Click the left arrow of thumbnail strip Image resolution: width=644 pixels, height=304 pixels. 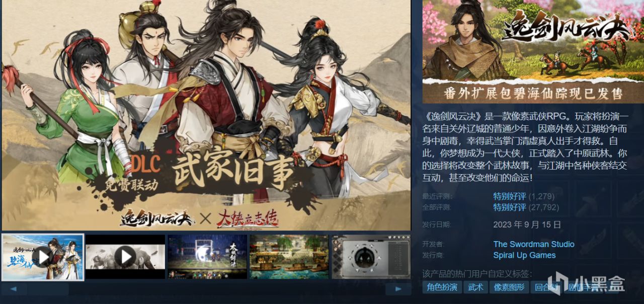(x=14, y=289)
